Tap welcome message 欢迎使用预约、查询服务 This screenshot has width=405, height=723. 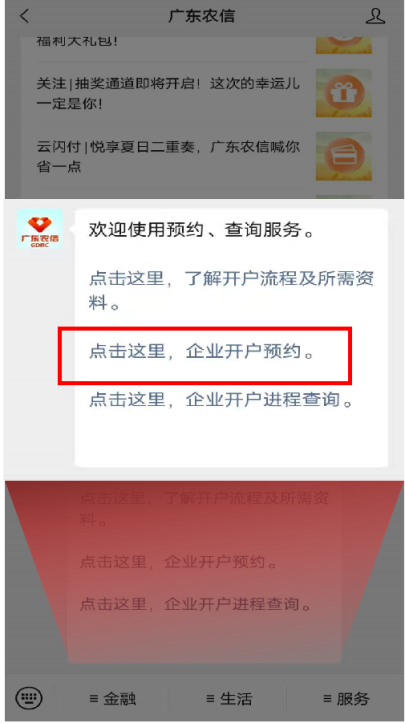(202, 230)
